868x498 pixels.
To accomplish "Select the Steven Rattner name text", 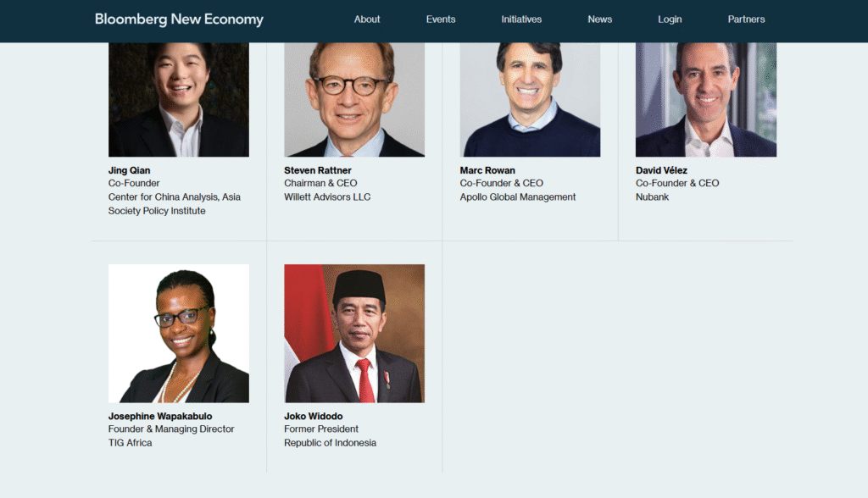I will pyautogui.click(x=318, y=170).
